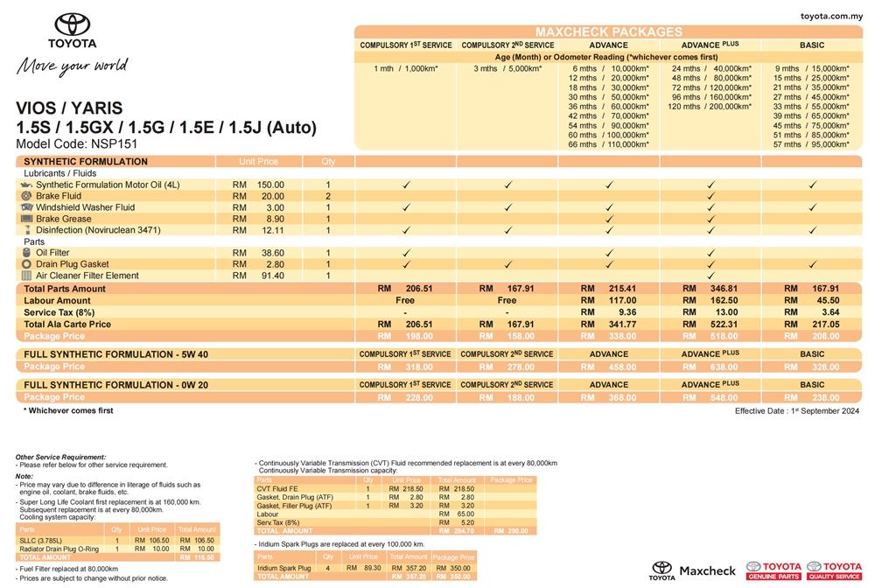Click the Disinfection (Noviruclean 3471) icon
This screenshot has width=875, height=588.
pos(27,230)
